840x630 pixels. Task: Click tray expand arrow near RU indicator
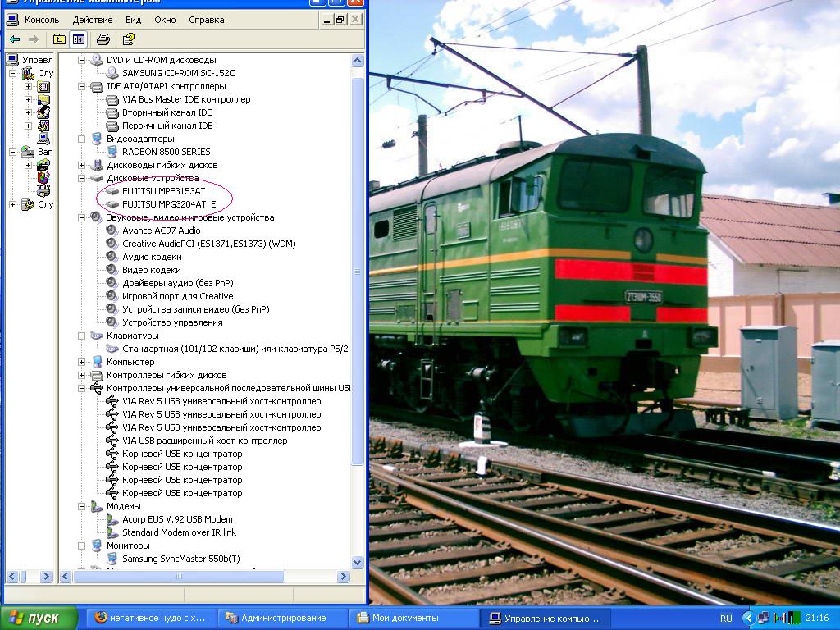coord(748,618)
